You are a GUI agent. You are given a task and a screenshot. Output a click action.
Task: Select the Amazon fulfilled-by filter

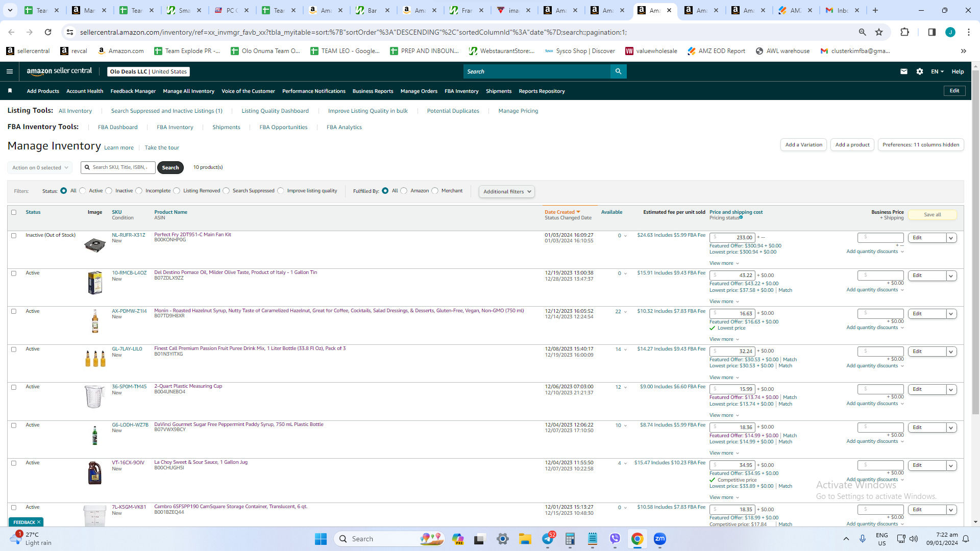coord(404,191)
